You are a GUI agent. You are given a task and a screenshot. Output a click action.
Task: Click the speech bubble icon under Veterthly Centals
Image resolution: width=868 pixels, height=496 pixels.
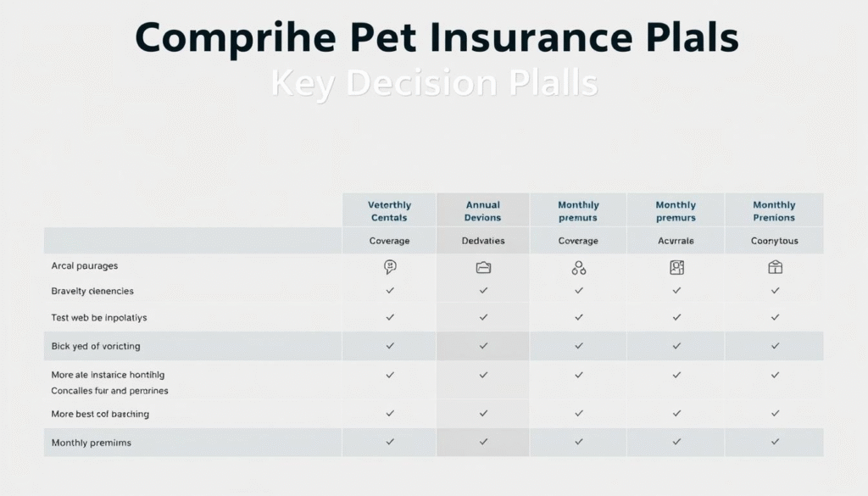(390, 267)
